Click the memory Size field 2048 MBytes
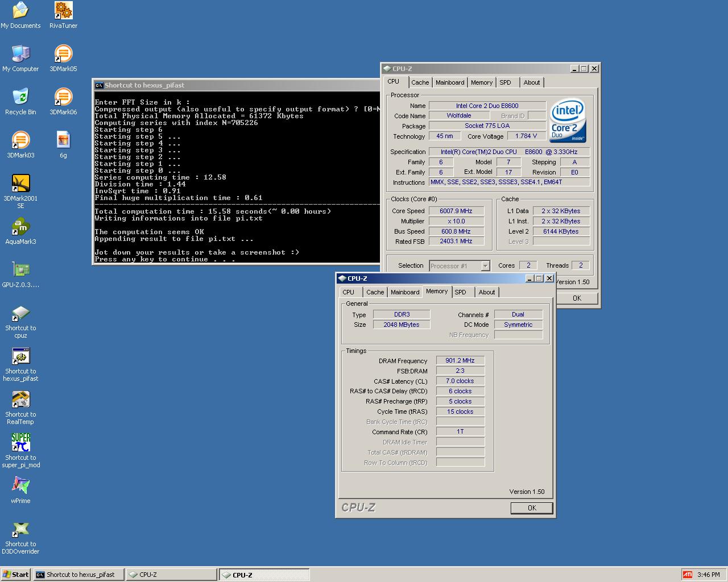Screen dimensions: 728x582 (x=402, y=325)
